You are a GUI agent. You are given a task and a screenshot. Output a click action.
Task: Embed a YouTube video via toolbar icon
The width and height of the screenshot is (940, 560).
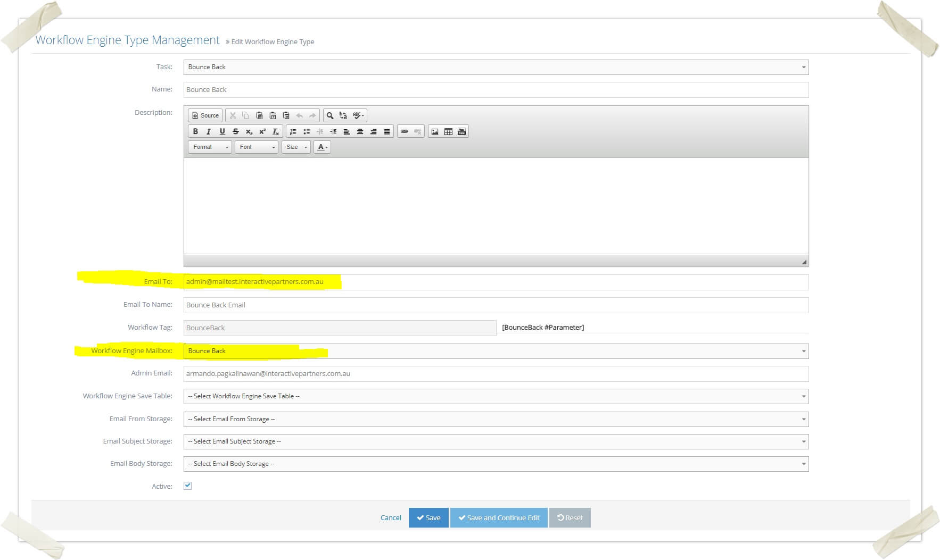(x=461, y=131)
